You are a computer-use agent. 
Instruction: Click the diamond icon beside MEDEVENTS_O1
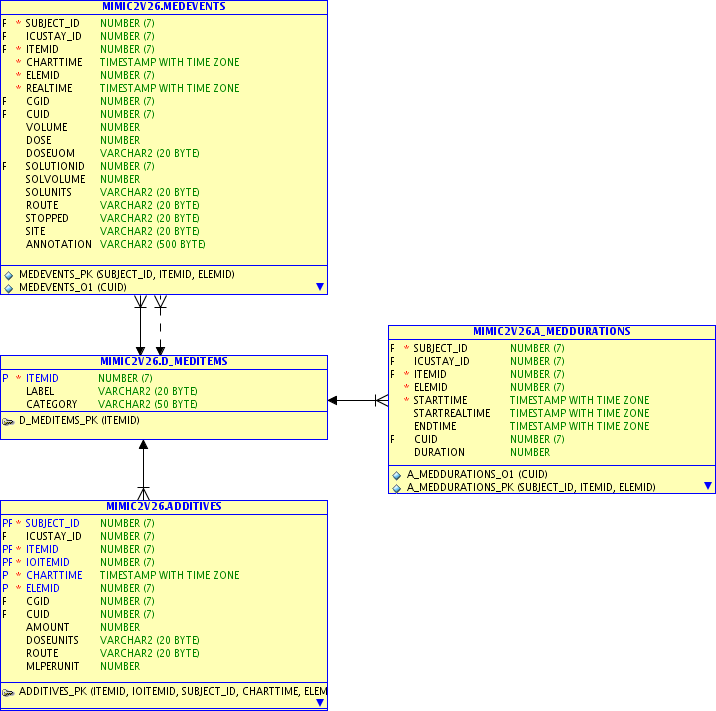point(9,287)
